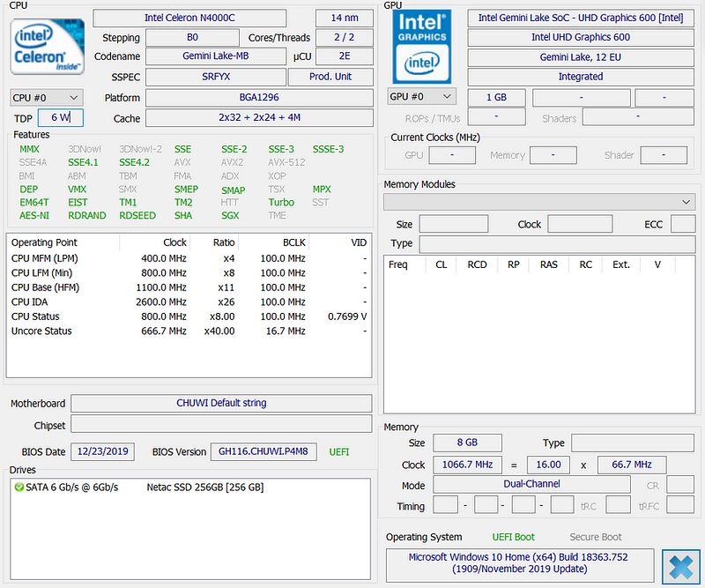Click the Intel Gemini Lake SoC GPU name field

click(x=581, y=18)
